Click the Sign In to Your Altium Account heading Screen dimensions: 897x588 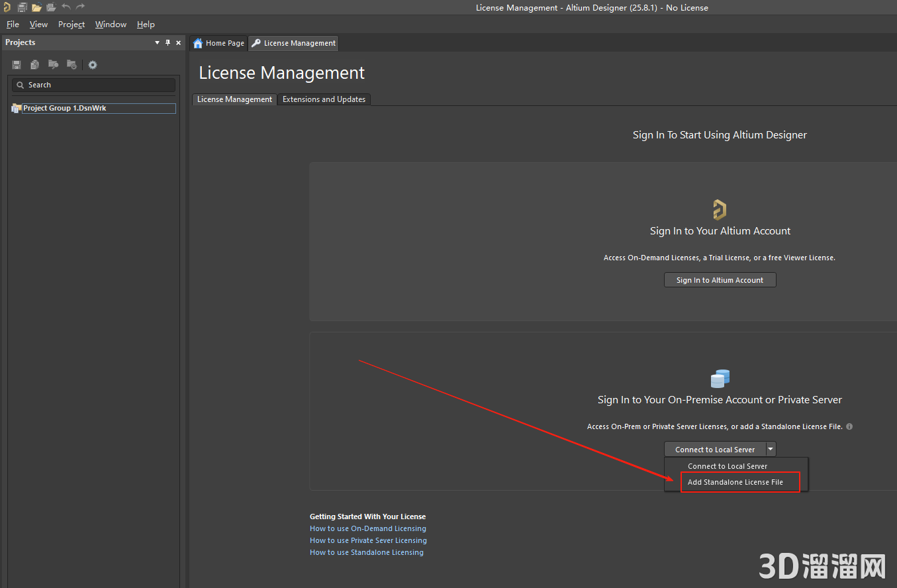pyautogui.click(x=720, y=231)
